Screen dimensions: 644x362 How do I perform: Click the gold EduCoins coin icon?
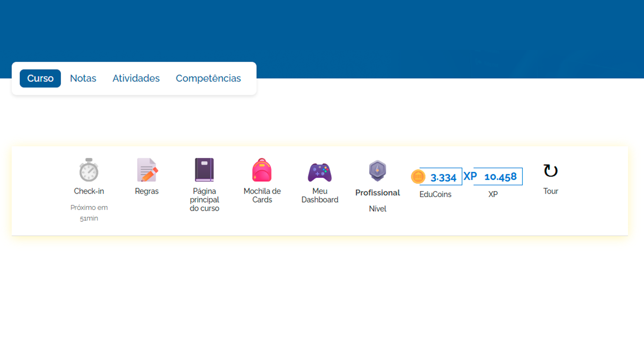click(x=418, y=176)
